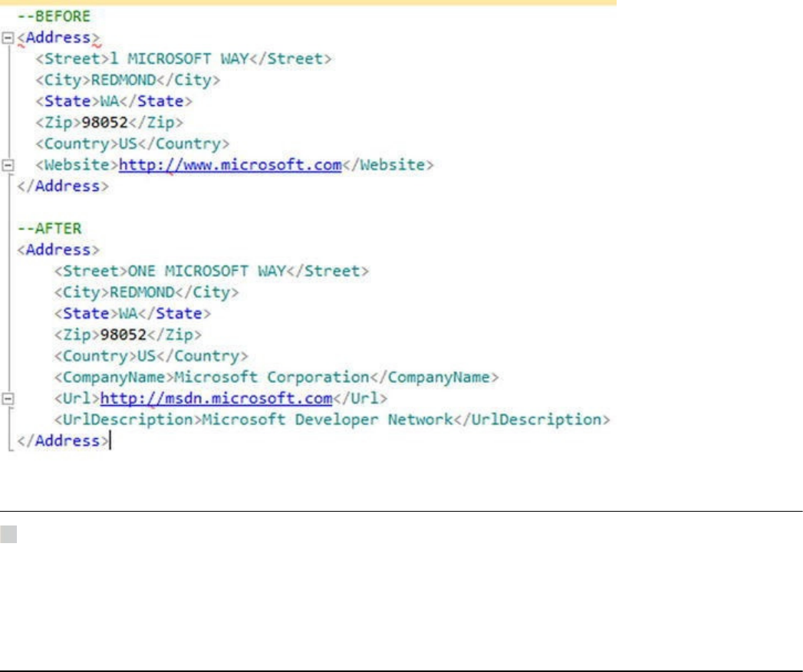This screenshot has height=672, width=803.
Task: Click the --BEFORE comment line
Action: click(x=54, y=16)
